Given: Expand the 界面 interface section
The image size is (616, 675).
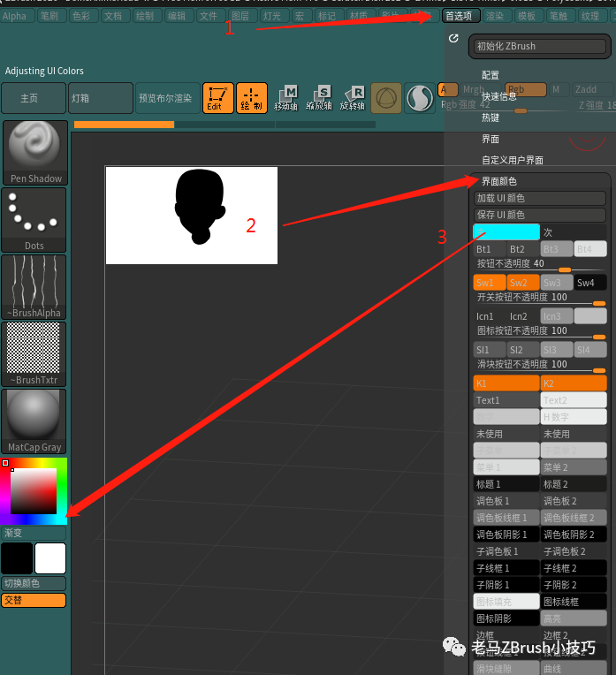Looking at the screenshot, I should point(491,139).
